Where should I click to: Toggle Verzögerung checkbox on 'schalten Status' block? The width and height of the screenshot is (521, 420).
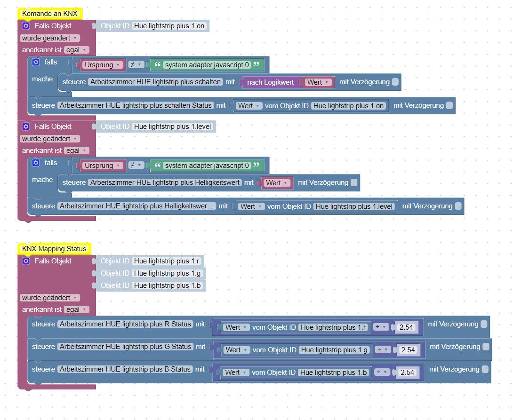click(449, 105)
